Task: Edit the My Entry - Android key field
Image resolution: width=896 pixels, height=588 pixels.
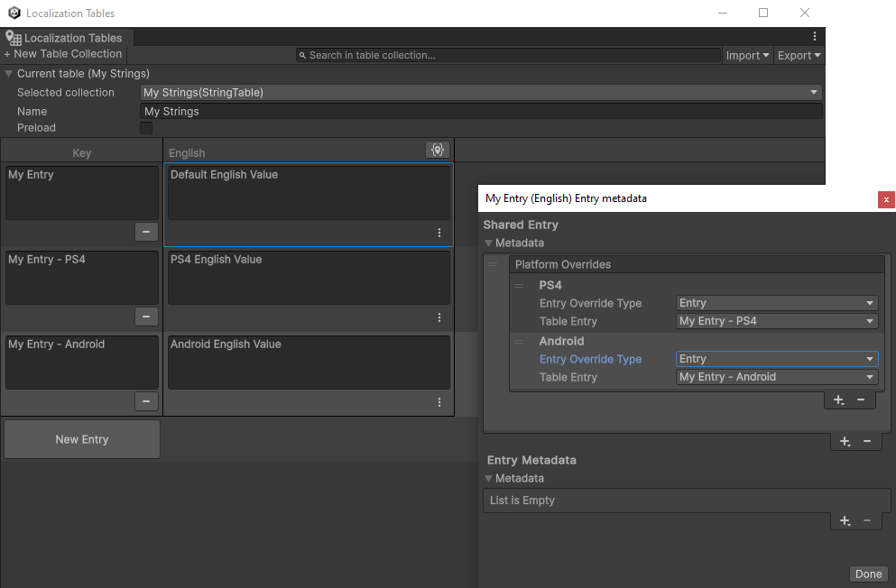Action: coord(82,363)
